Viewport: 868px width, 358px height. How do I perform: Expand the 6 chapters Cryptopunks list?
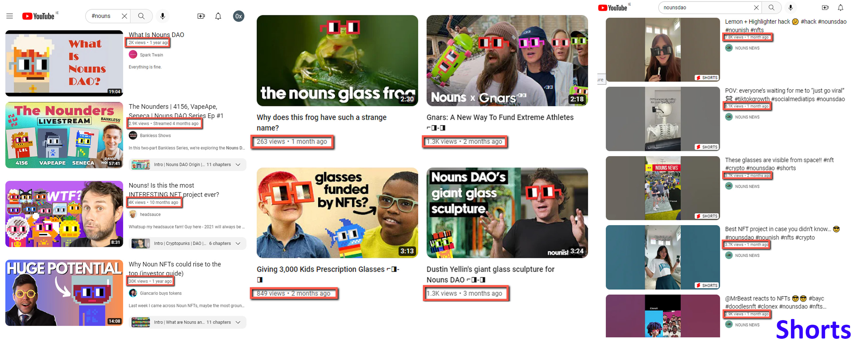click(238, 243)
